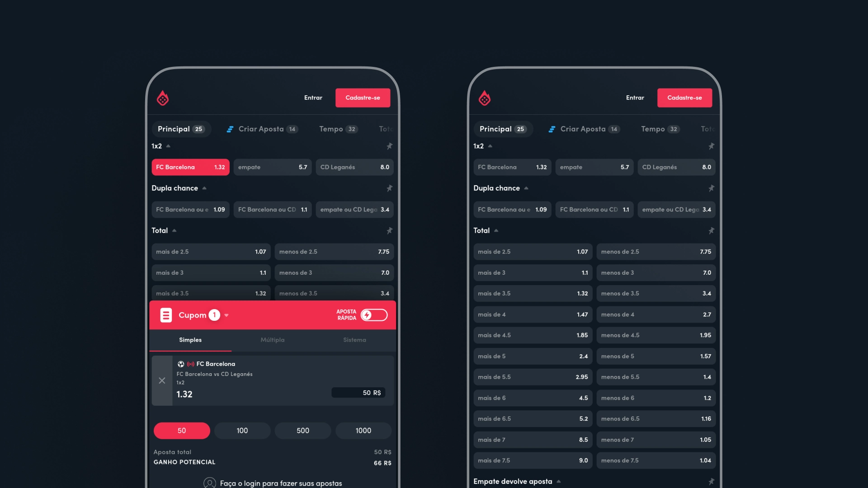Viewport: 868px width, 488px height.
Task: Remove FC Barcelona bet with X icon
Action: tap(161, 380)
